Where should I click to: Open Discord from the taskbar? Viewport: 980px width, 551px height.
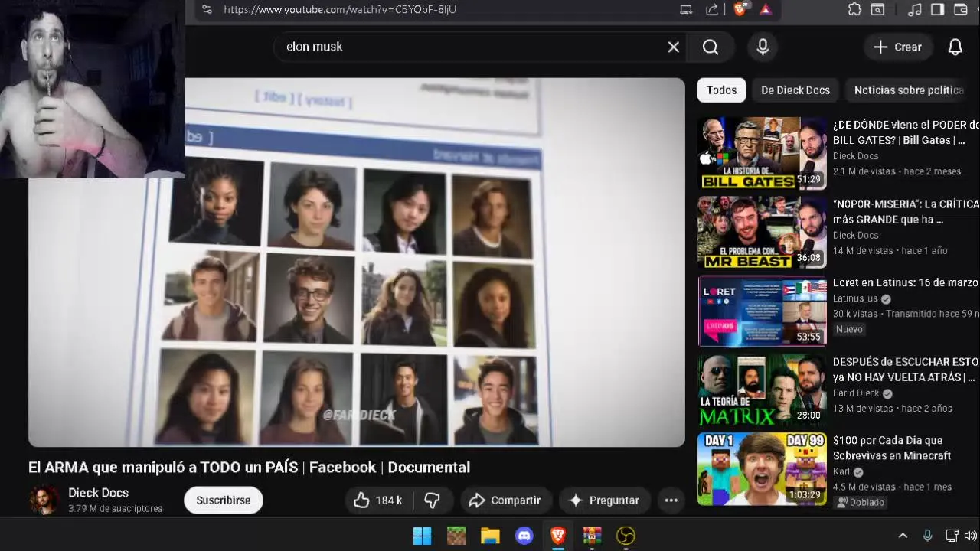pos(524,536)
